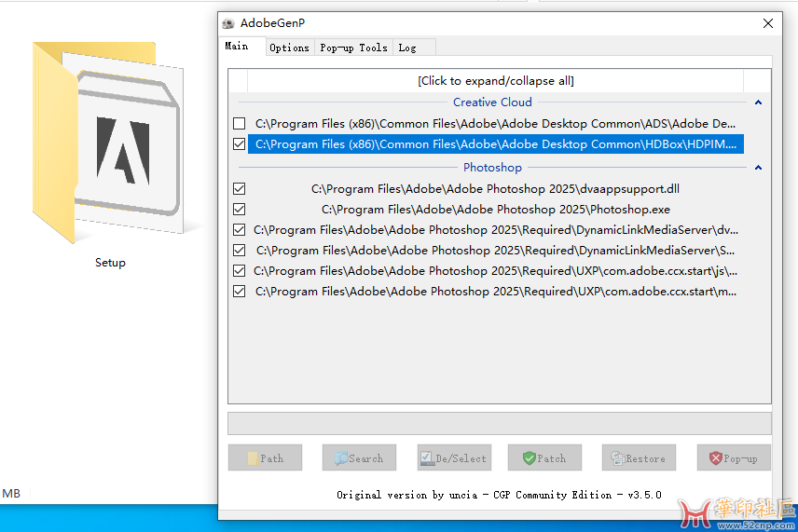This screenshot has height=532, width=798.
Task: Click the Patch button
Action: pos(544,457)
